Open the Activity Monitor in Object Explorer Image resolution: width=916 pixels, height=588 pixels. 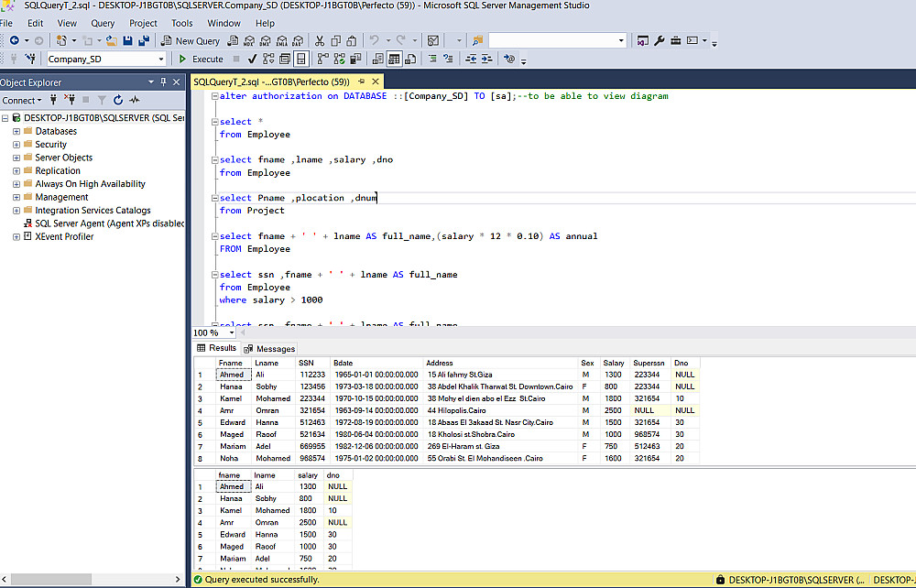(x=134, y=100)
